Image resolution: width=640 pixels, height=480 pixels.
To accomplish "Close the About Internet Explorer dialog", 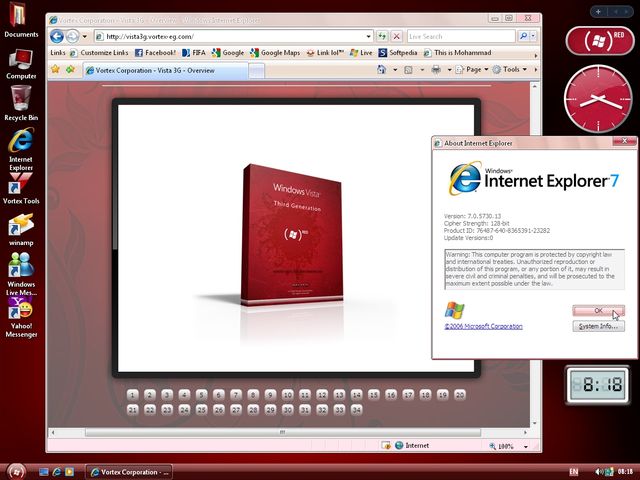I will pos(624,141).
